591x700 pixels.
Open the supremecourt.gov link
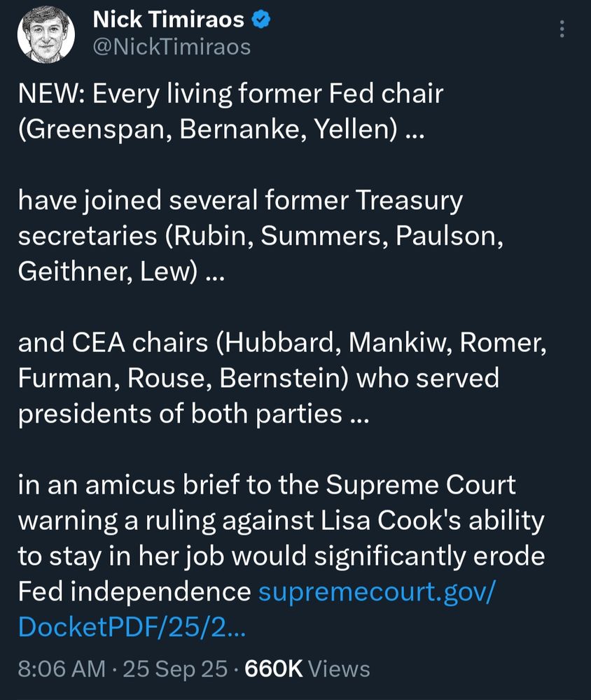click(377, 592)
